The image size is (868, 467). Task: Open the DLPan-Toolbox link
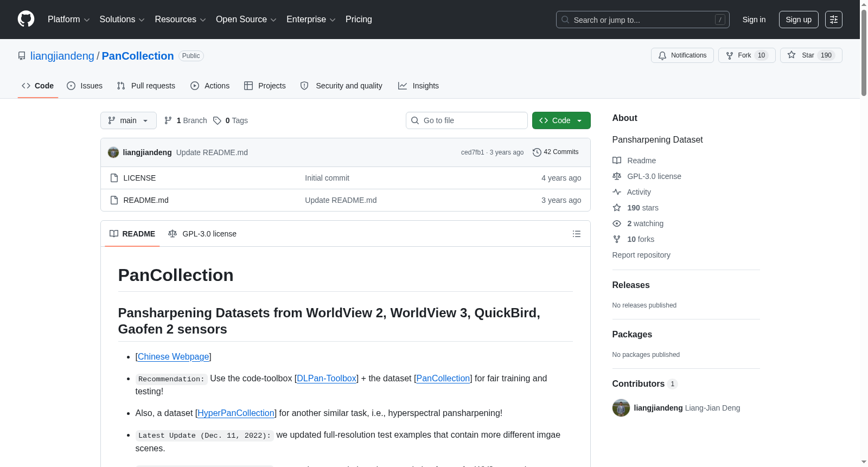point(327,378)
